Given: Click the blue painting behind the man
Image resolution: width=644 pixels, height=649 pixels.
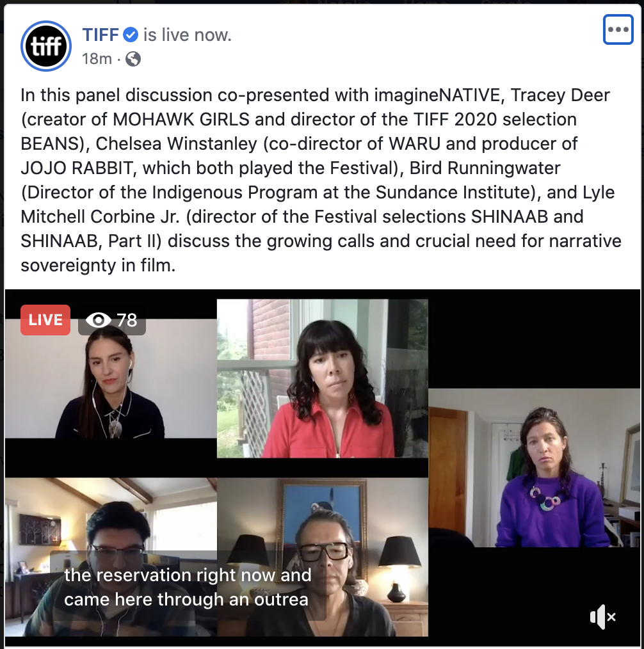Looking at the screenshot, I should [x=323, y=509].
